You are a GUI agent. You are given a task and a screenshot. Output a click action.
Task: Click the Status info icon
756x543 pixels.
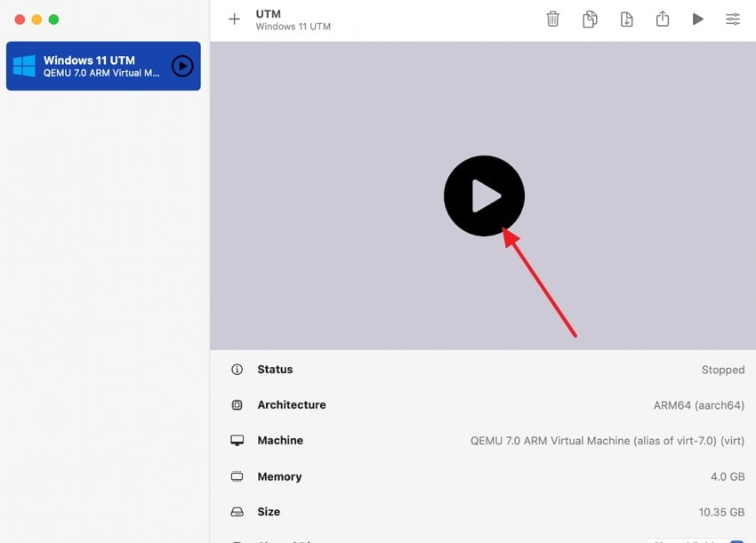(x=237, y=370)
